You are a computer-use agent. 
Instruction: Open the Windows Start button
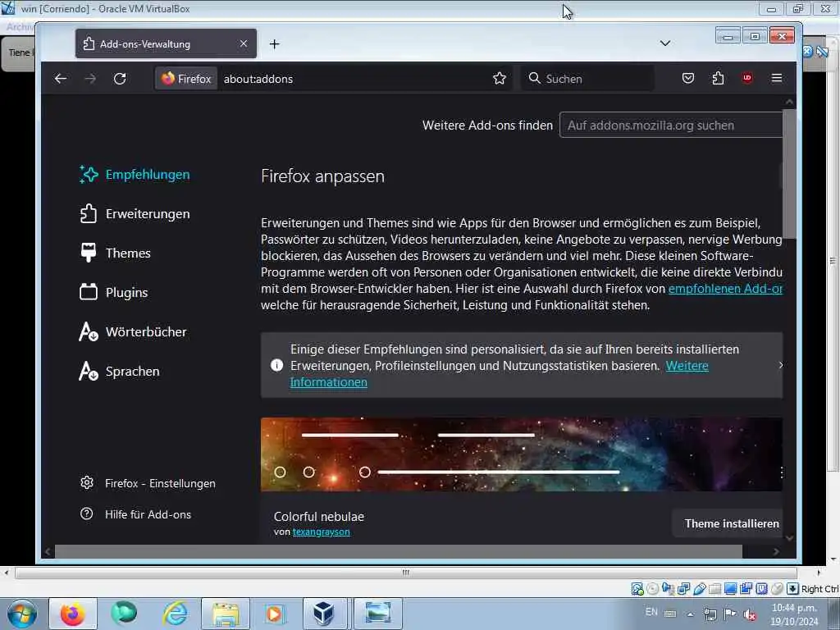click(22, 614)
